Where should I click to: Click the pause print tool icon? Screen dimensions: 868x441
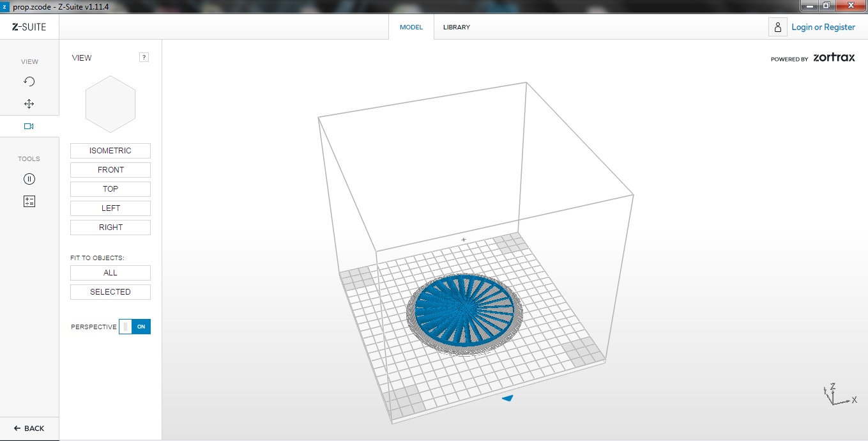[29, 179]
